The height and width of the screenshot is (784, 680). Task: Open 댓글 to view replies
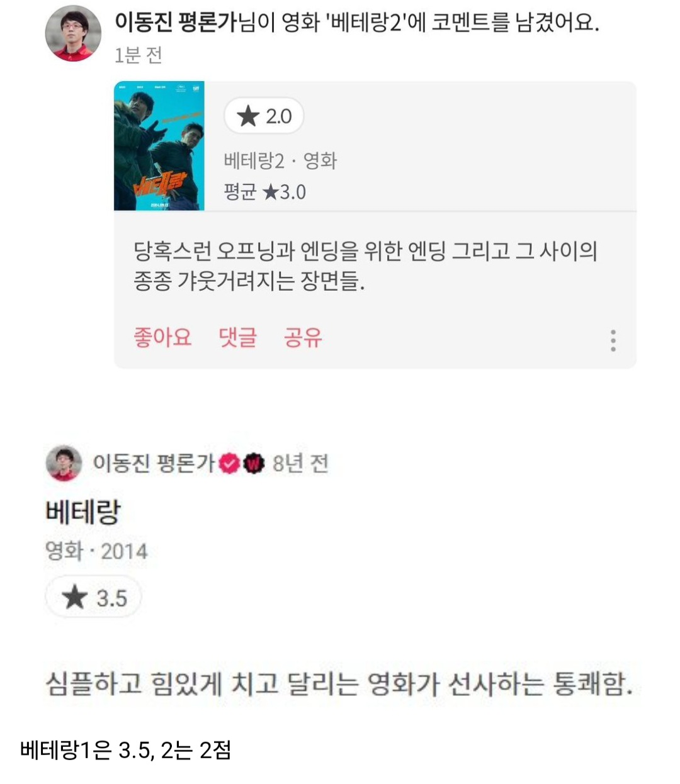[238, 337]
